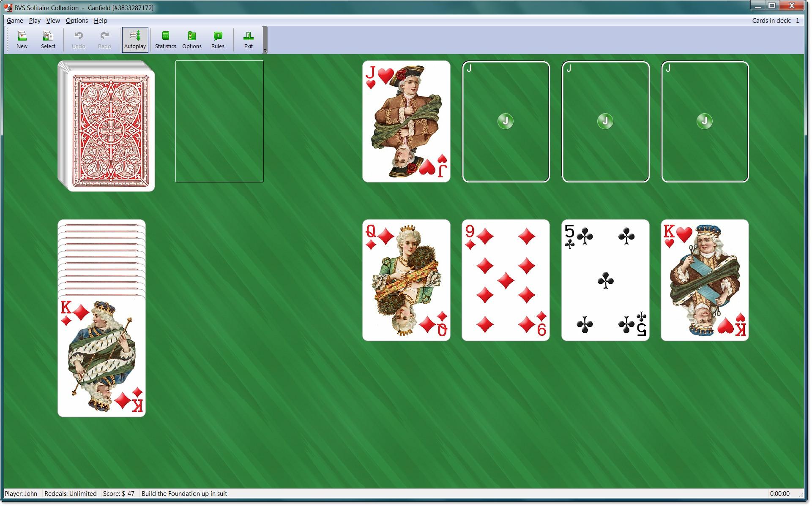Open the Options menu
Image resolution: width=812 pixels, height=506 pixels.
[77, 20]
